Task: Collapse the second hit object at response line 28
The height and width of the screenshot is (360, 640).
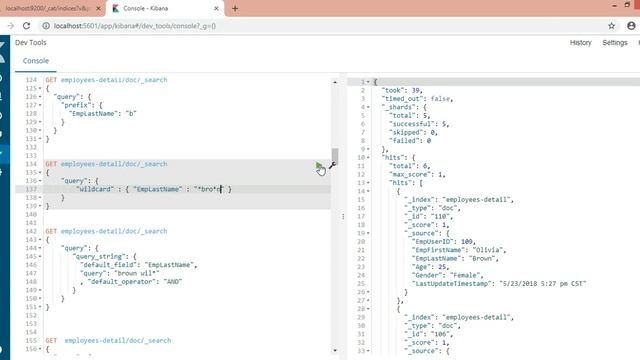Action: (368, 309)
